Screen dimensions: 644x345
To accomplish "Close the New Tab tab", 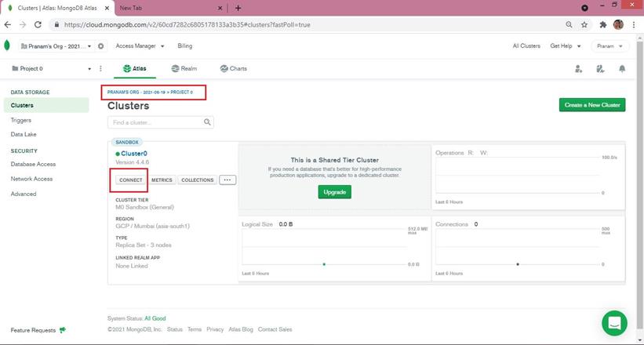I will (x=220, y=8).
